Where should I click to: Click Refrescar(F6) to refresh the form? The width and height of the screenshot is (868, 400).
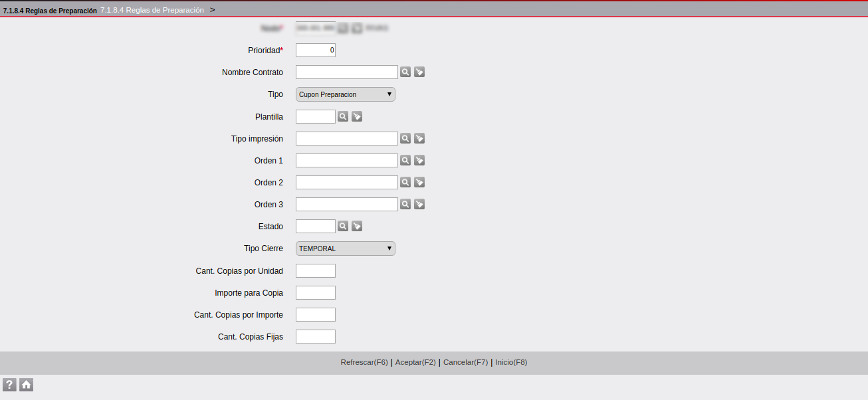(364, 362)
